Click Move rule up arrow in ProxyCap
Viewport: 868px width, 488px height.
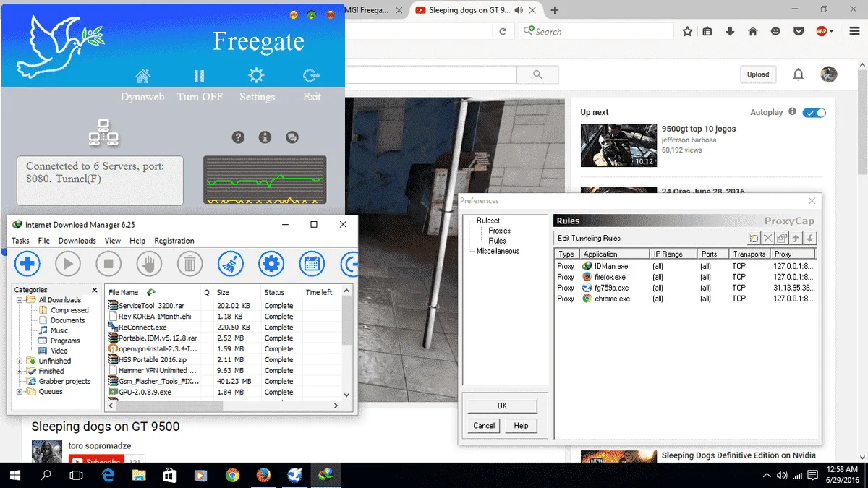(796, 238)
